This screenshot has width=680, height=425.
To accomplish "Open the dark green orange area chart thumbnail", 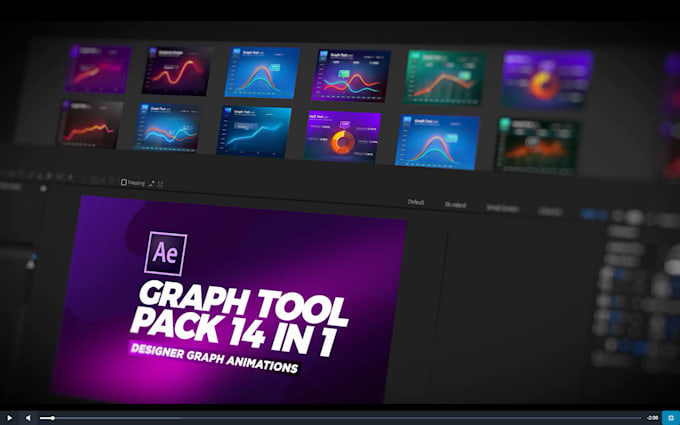I will (538, 145).
